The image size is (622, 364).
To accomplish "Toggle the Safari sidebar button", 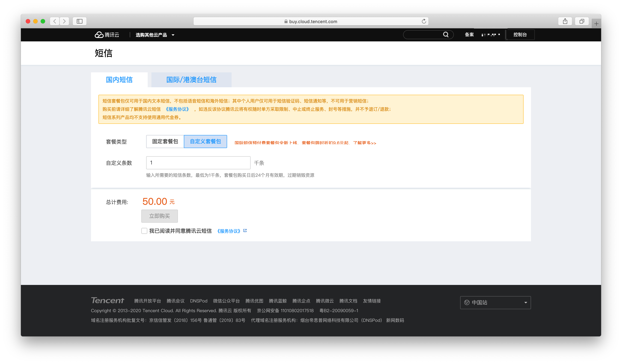I will click(79, 21).
